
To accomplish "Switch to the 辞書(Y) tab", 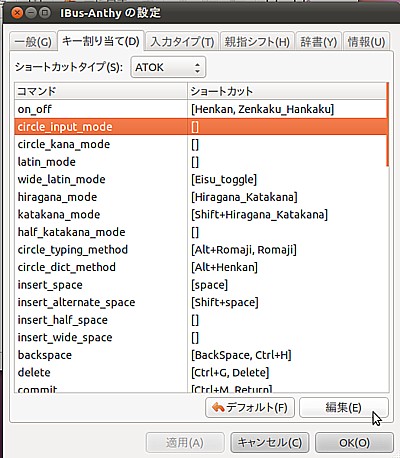I will (x=319, y=42).
